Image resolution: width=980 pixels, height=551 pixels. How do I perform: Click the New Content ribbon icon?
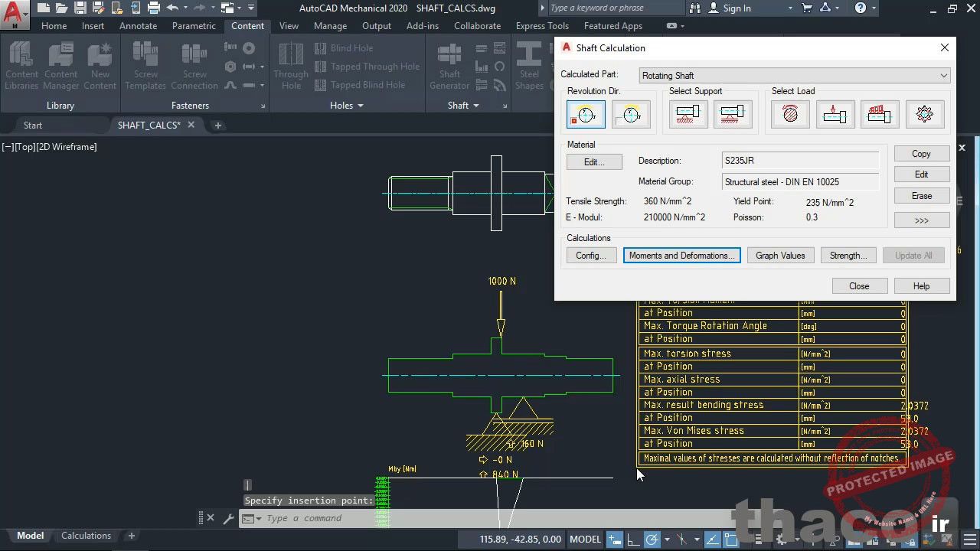[x=100, y=66]
